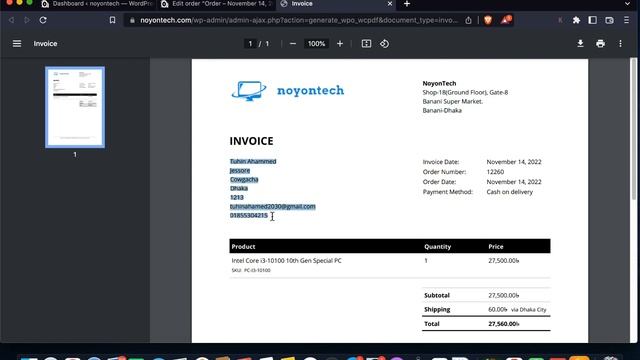Toggle the PDF sidebar menu icon
The image size is (640, 360).
[x=17, y=44]
